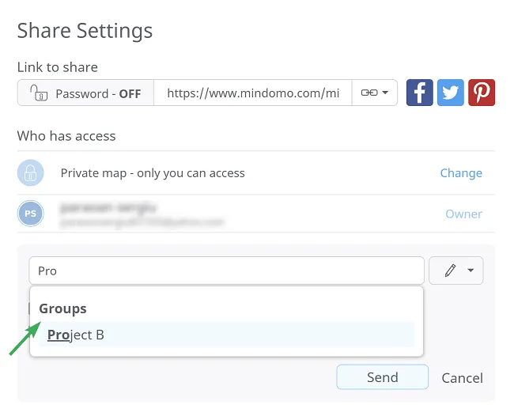Focus the invite field containing "Pro"
The image size is (514, 420).
[x=226, y=271]
